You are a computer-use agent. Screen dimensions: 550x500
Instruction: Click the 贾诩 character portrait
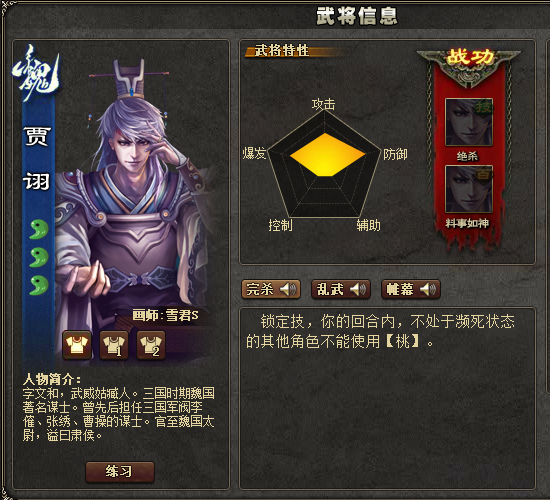pos(135,186)
